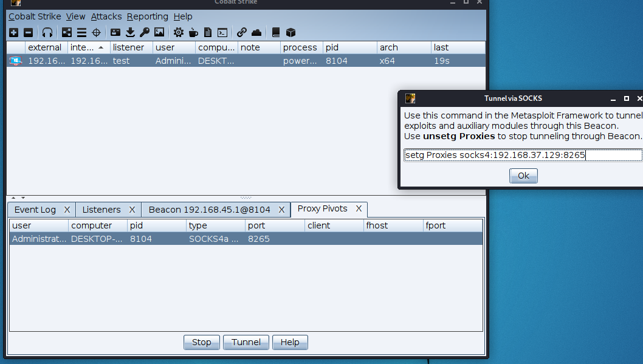The image size is (643, 364).
Task: Click the cube about icon
Action: click(291, 32)
